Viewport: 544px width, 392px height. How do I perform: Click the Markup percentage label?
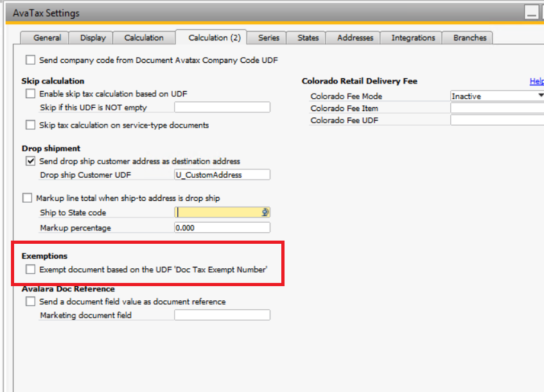pyautogui.click(x=75, y=228)
